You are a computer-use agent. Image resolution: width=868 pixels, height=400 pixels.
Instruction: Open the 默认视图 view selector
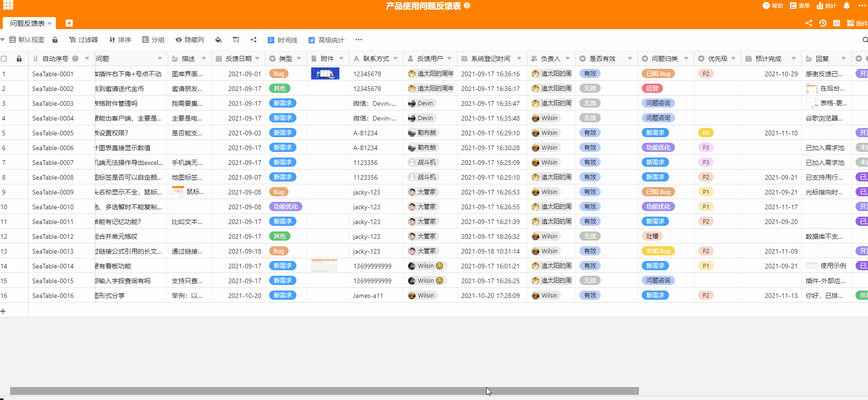27,40
